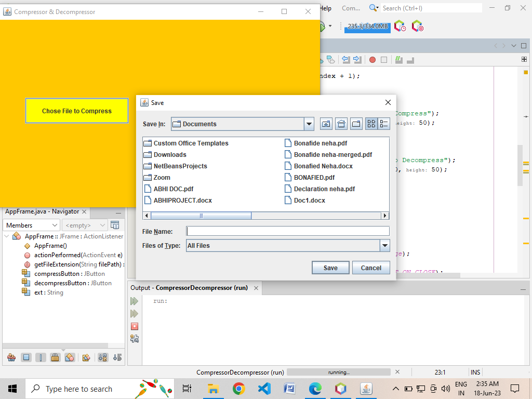This screenshot has height=399, width=532.
Task: Select file ABHI DOC.pdf
Action: click(x=169, y=189)
